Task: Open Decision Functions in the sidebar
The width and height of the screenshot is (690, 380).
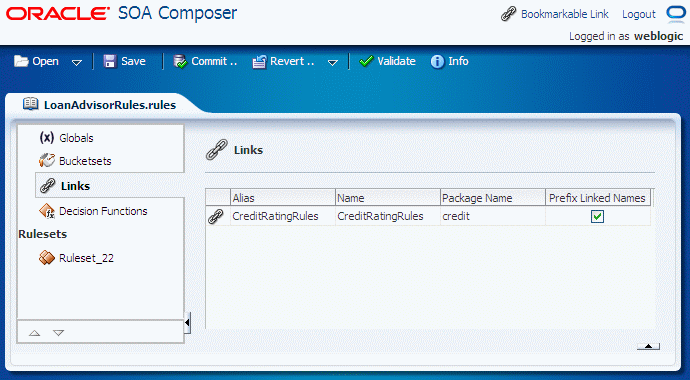Action: [x=103, y=211]
